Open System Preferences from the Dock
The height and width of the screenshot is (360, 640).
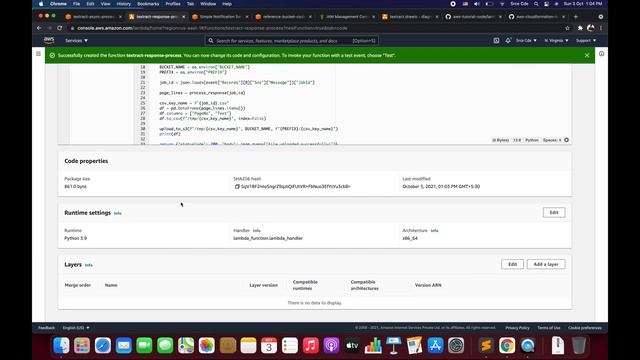(456, 345)
